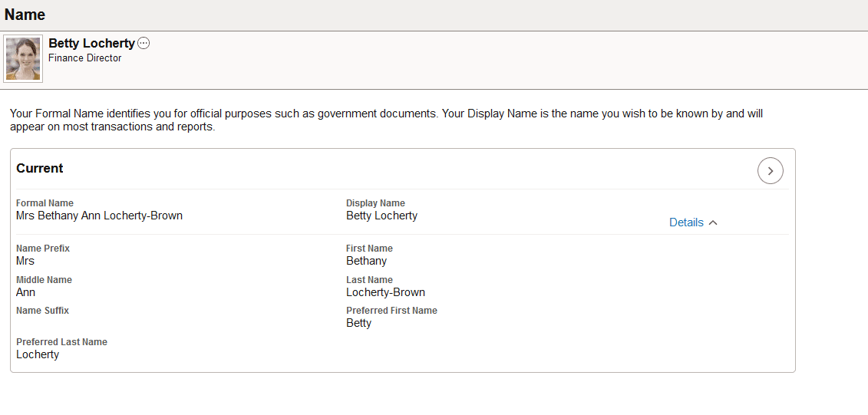This screenshot has height=415, width=868.
Task: Click the Preferred First Name value Betty
Action: [358, 323]
